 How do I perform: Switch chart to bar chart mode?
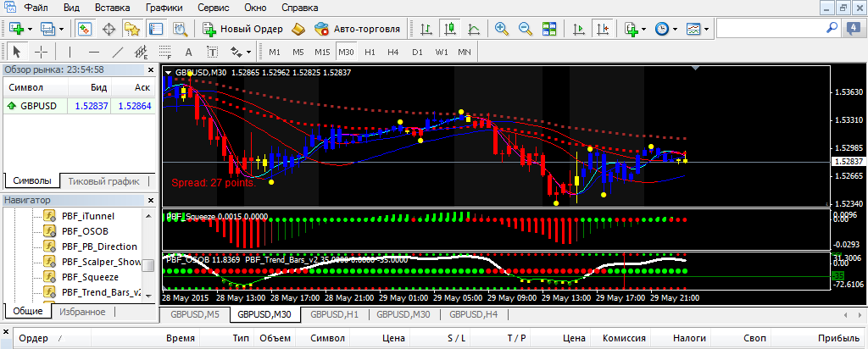coord(426,28)
